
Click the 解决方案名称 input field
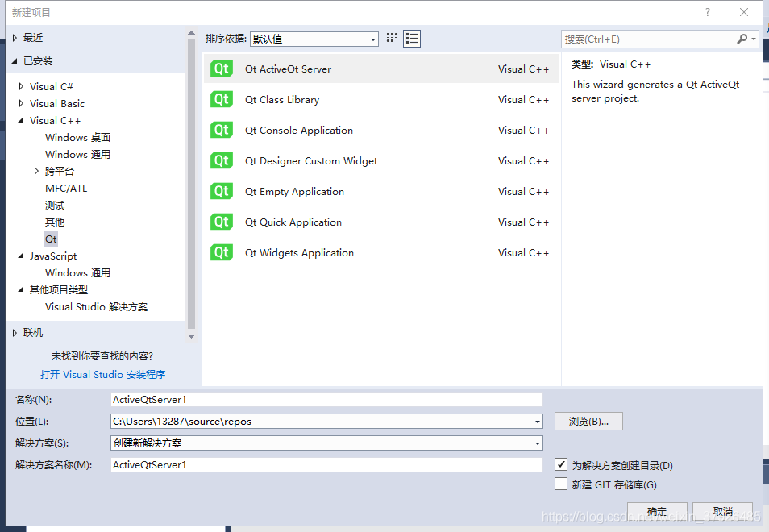click(x=326, y=465)
